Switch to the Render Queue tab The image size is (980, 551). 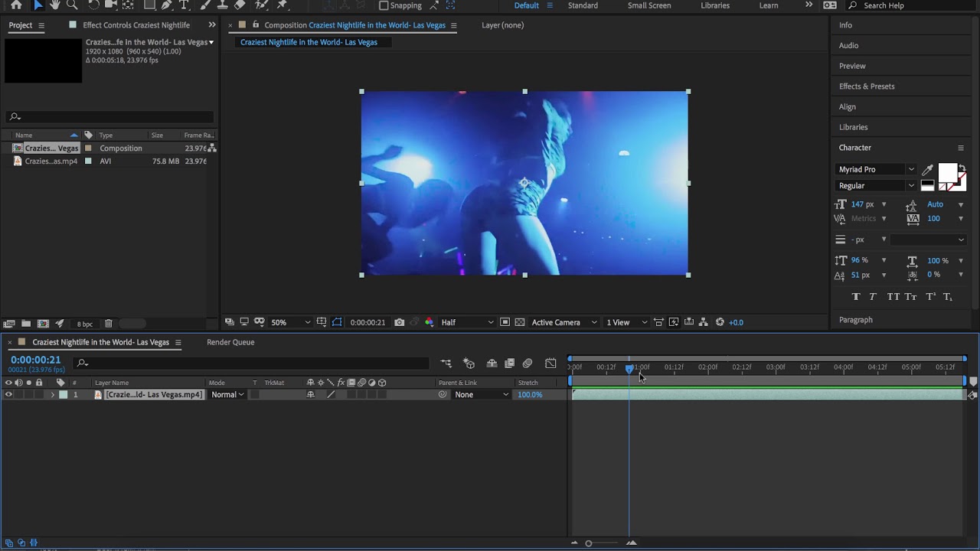click(x=230, y=342)
